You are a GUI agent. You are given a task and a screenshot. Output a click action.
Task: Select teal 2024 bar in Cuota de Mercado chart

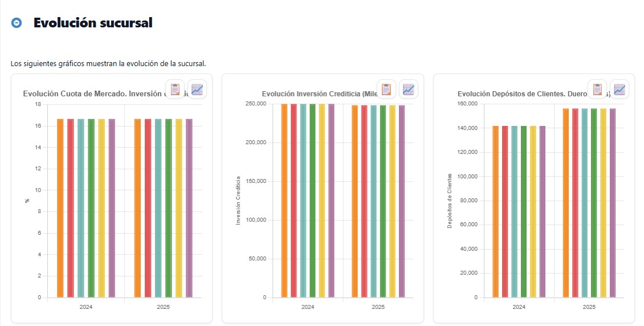[81, 208]
